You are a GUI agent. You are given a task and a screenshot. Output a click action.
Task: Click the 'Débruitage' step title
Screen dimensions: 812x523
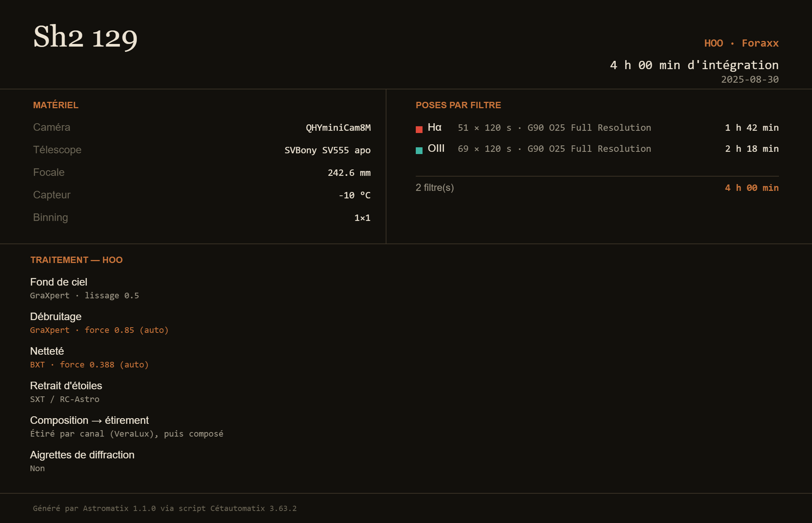click(56, 317)
